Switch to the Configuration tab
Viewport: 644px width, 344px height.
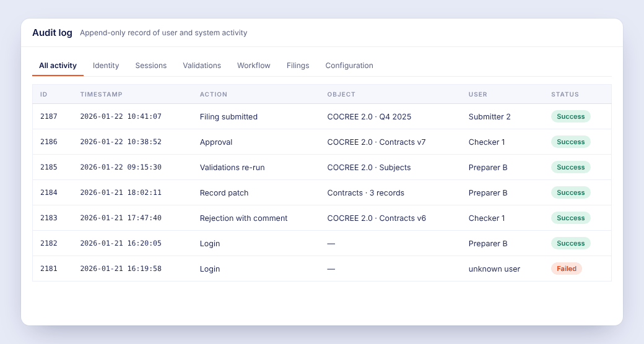pos(349,66)
